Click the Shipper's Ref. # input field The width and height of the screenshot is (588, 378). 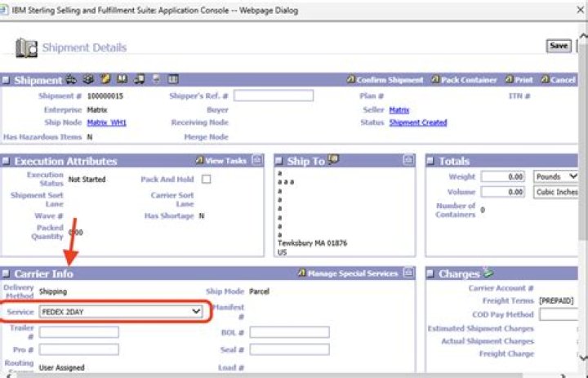pos(274,96)
